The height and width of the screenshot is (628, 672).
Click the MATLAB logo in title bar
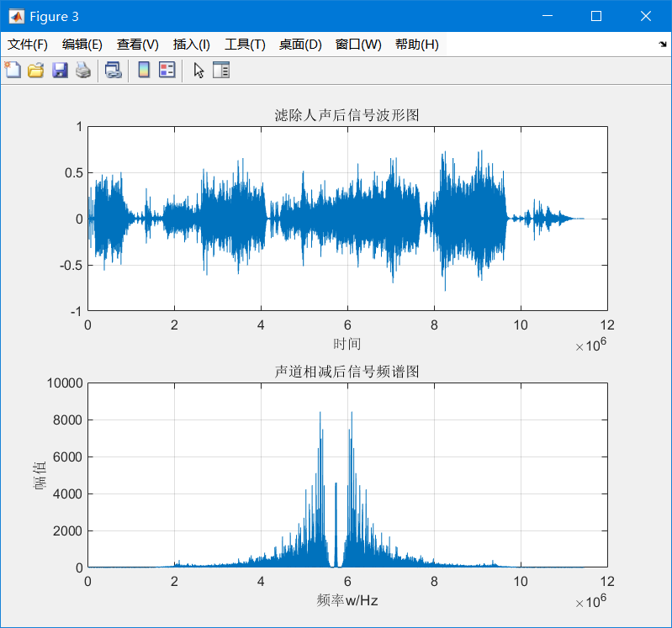tap(17, 16)
